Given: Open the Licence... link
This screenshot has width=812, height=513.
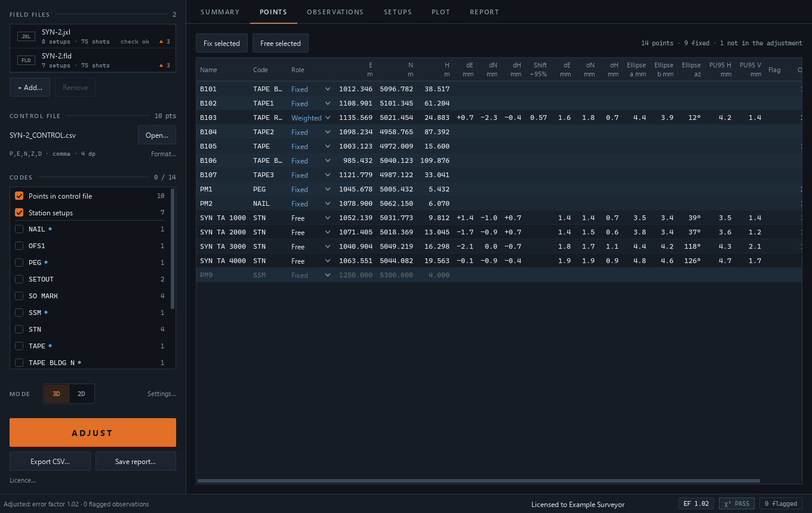Looking at the screenshot, I should [23, 480].
